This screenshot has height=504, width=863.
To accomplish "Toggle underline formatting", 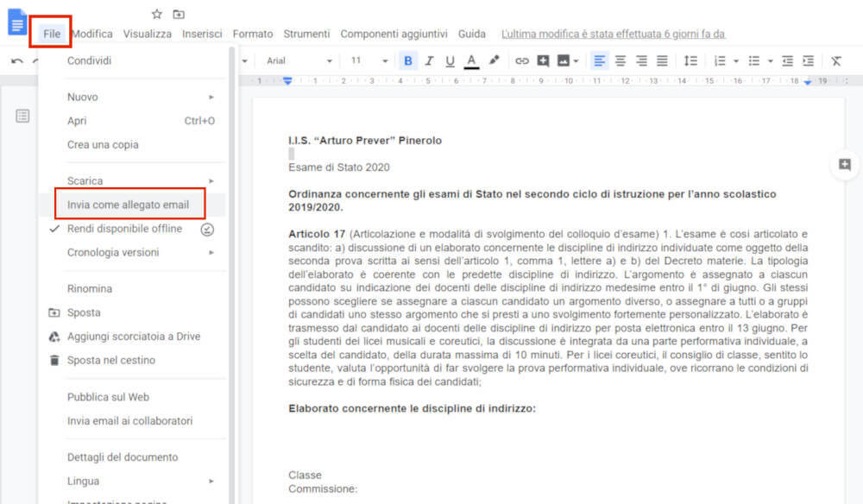I will [450, 60].
